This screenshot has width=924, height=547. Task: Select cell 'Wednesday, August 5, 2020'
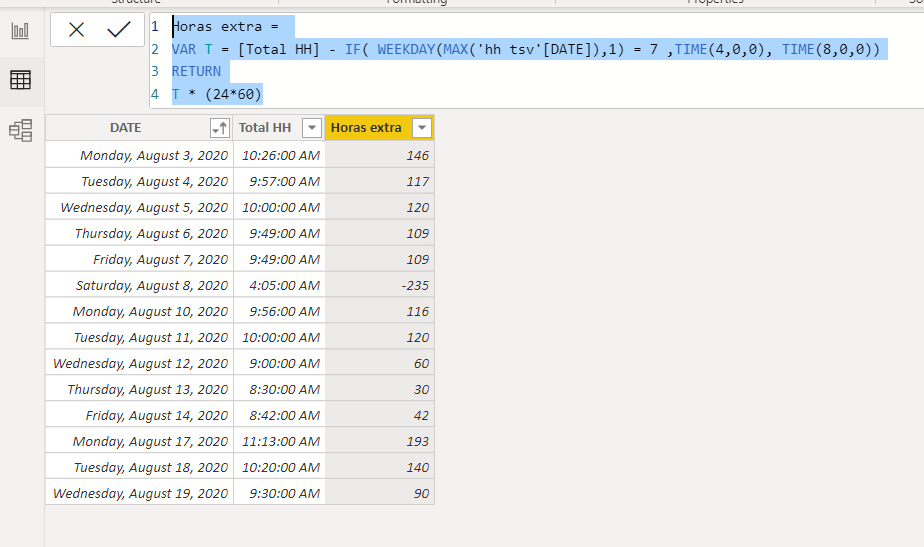(x=139, y=207)
